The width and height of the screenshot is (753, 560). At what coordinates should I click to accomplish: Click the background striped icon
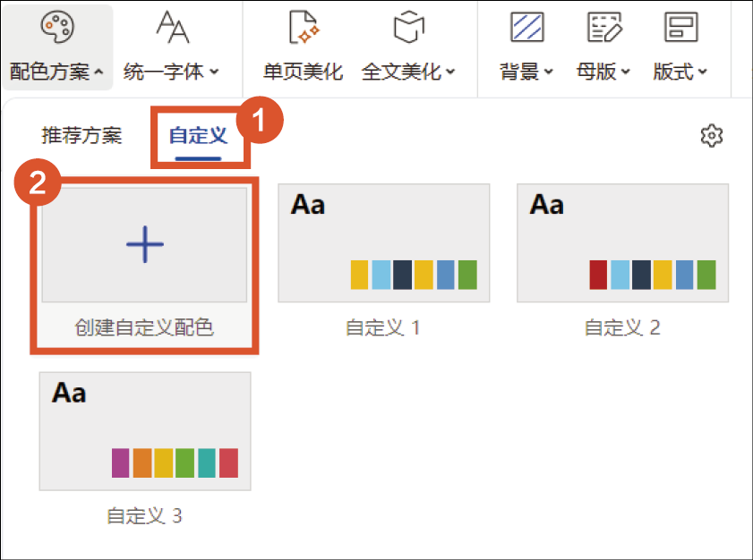click(526, 27)
